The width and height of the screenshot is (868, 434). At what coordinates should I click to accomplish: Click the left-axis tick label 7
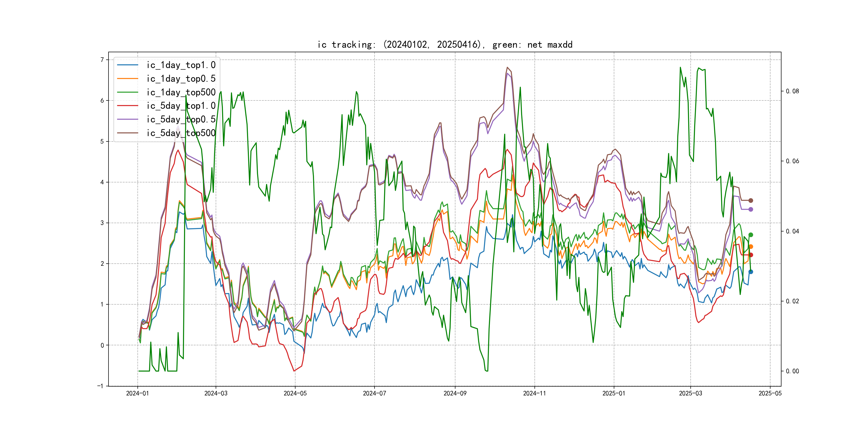(102, 60)
